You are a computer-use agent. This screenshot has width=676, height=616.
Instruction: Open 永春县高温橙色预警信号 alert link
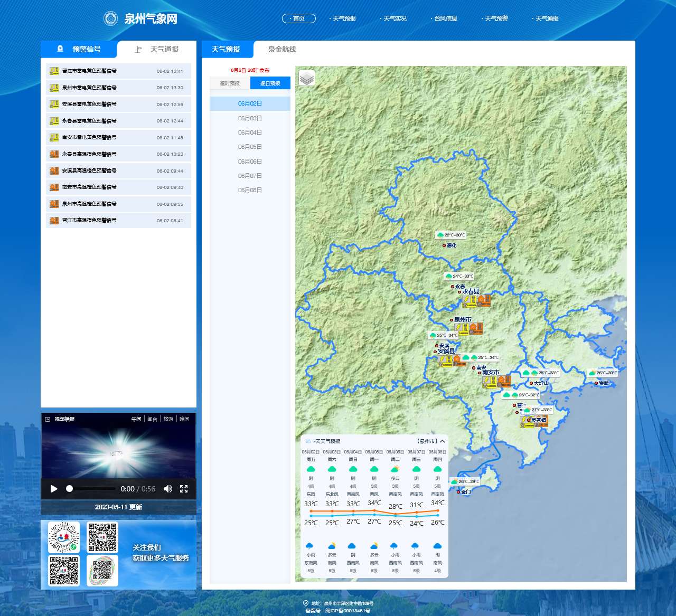[89, 154]
